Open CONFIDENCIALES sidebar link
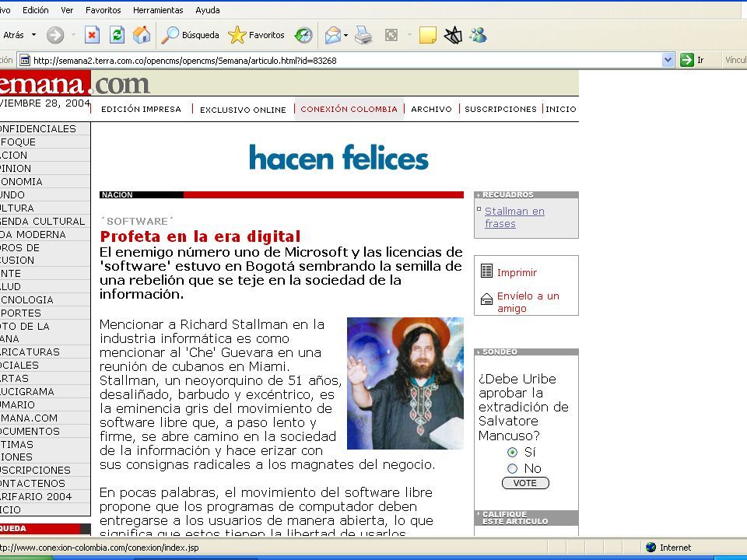 pyautogui.click(x=38, y=128)
